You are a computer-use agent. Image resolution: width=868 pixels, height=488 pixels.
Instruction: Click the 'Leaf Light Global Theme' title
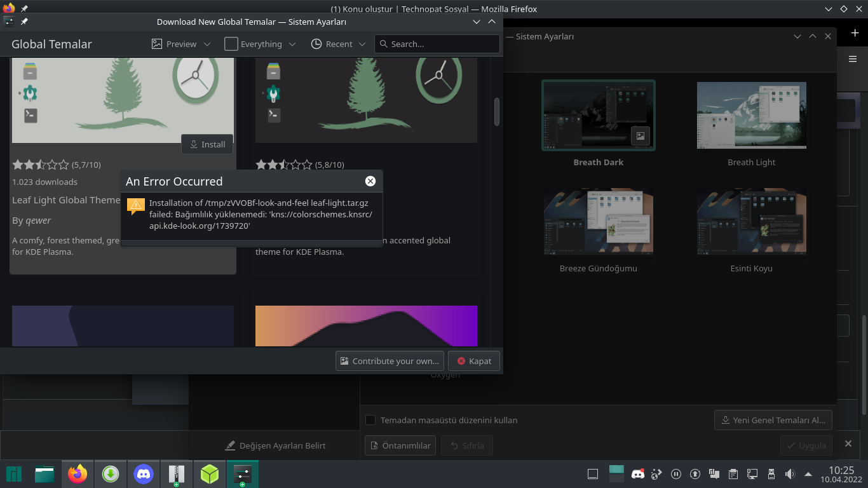click(x=66, y=200)
